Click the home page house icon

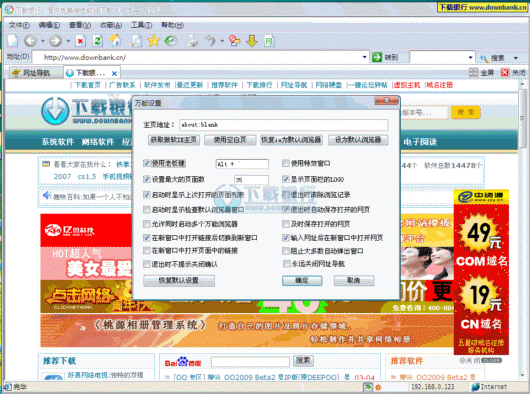115,41
